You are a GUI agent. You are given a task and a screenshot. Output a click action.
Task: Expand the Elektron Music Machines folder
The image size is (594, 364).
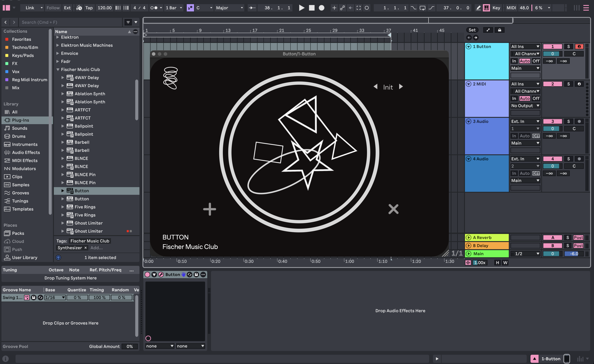pos(57,45)
